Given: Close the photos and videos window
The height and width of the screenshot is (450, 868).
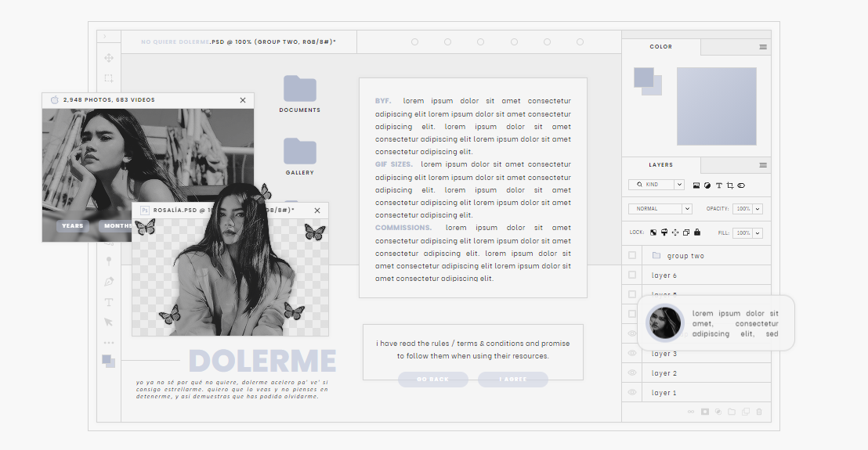Looking at the screenshot, I should [x=243, y=100].
